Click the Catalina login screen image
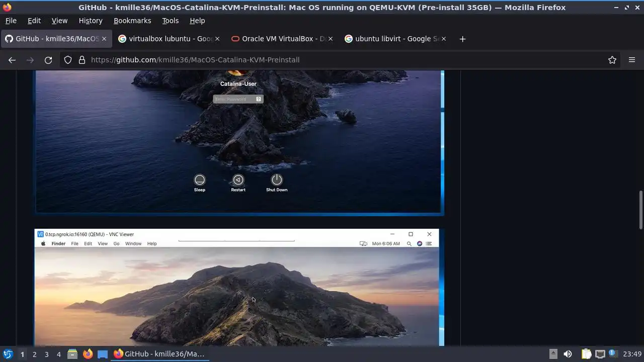This screenshot has height=362, width=644. (x=239, y=143)
